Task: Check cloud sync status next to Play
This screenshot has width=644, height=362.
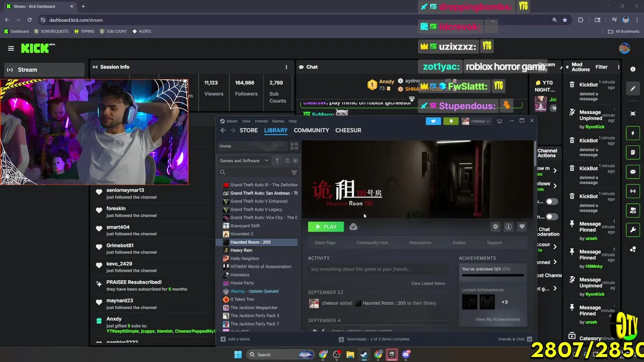Action: click(x=353, y=227)
